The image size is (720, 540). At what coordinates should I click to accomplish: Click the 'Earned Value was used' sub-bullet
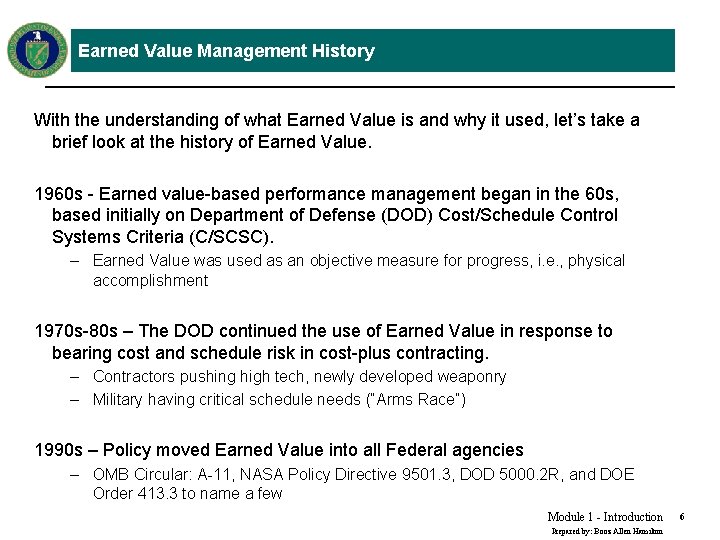359,270
